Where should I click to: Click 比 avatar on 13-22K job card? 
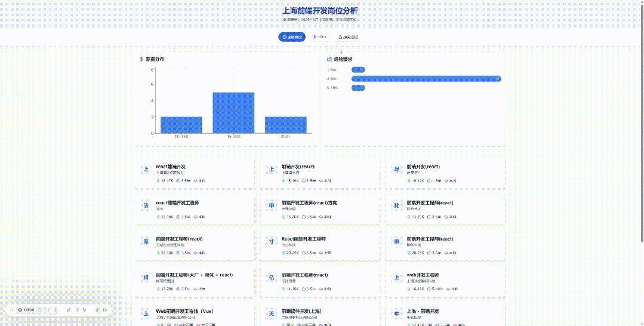point(397,205)
